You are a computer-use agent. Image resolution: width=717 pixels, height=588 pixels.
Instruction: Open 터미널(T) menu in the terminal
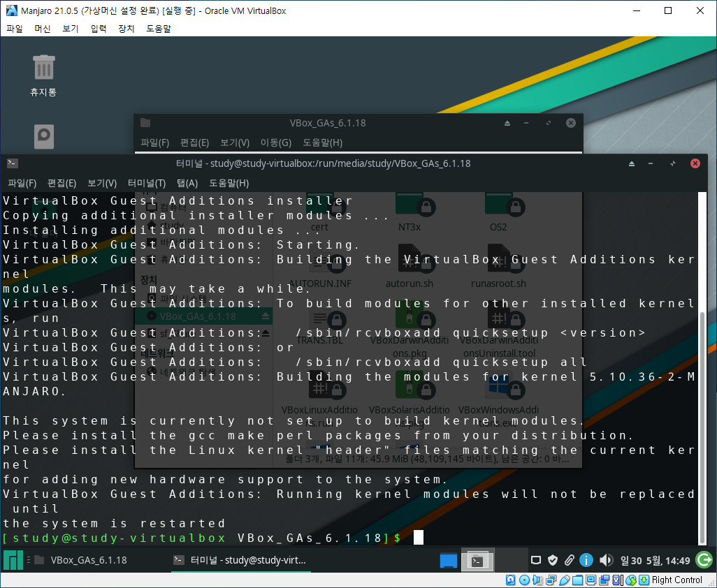[146, 183]
